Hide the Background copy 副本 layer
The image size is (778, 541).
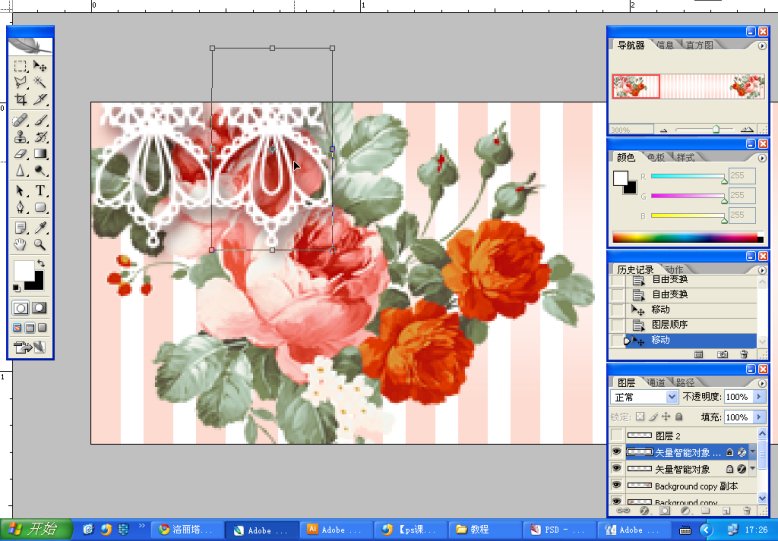point(617,486)
